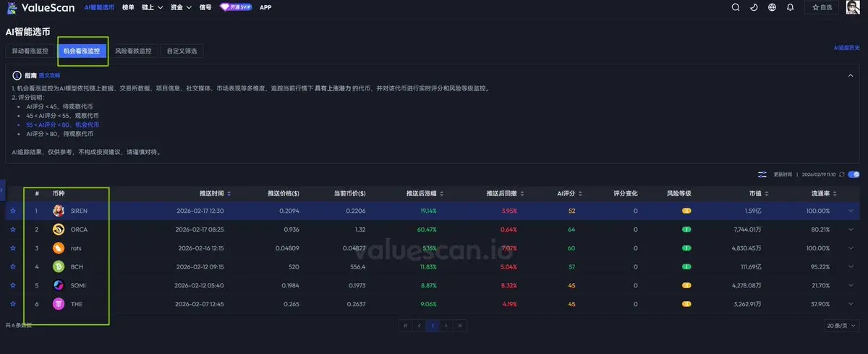Expand the rats row details
868x354 pixels.
[851, 248]
